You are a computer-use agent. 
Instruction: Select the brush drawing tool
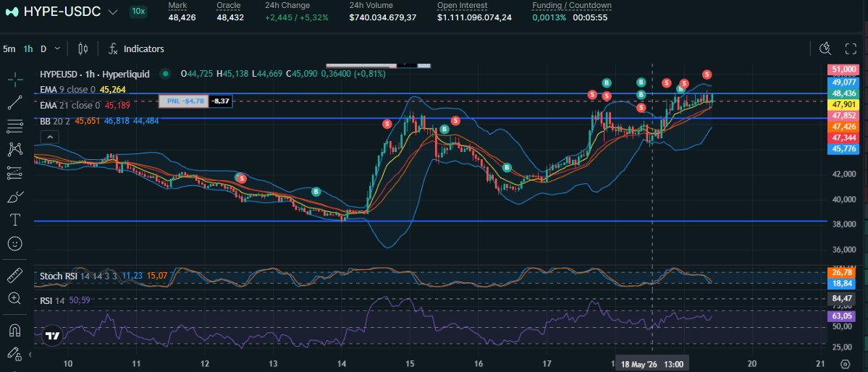15,197
